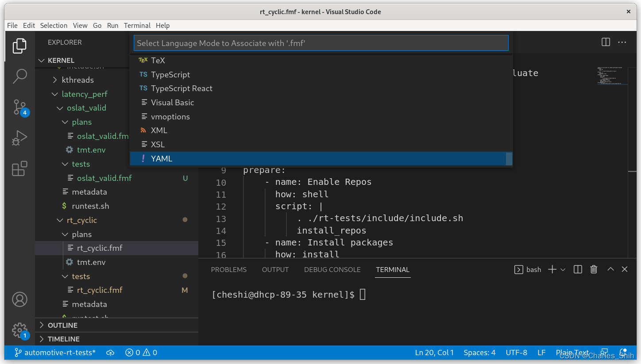Split the terminal panel
641x364 pixels.
click(x=577, y=269)
